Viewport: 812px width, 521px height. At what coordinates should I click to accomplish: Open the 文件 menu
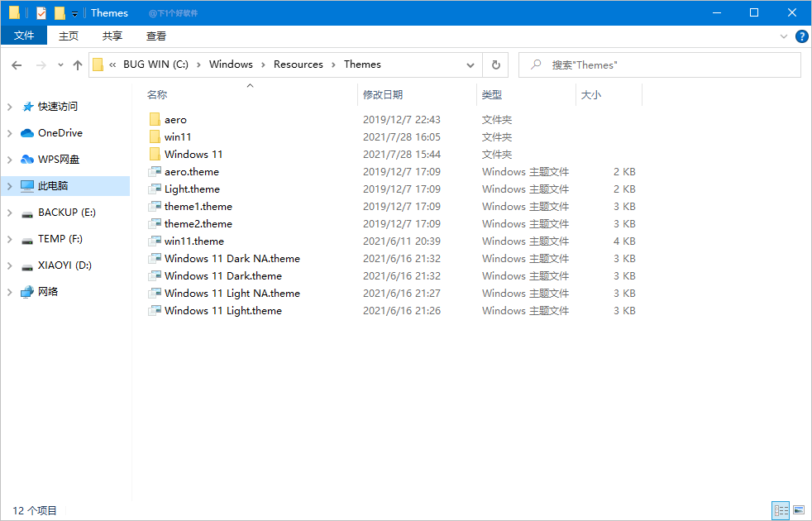24,36
